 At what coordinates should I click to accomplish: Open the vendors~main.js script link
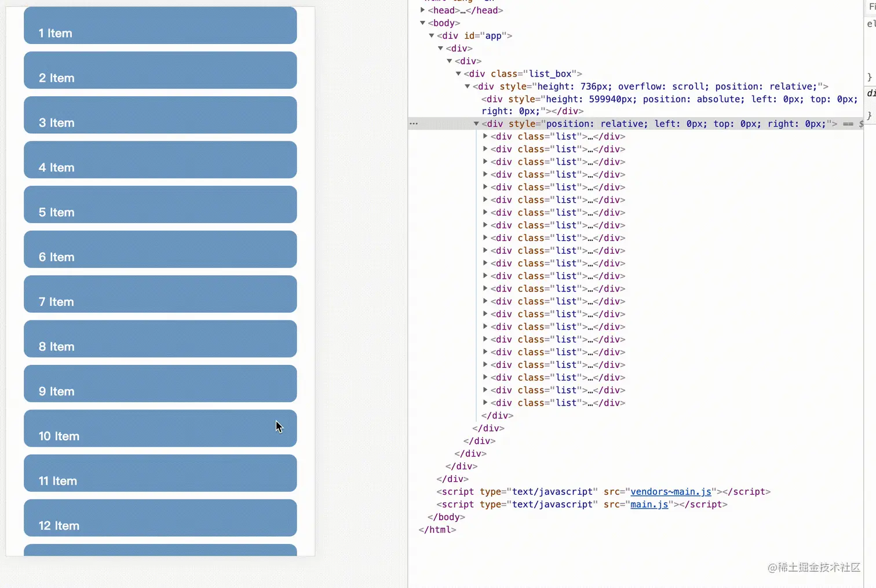coord(671,491)
